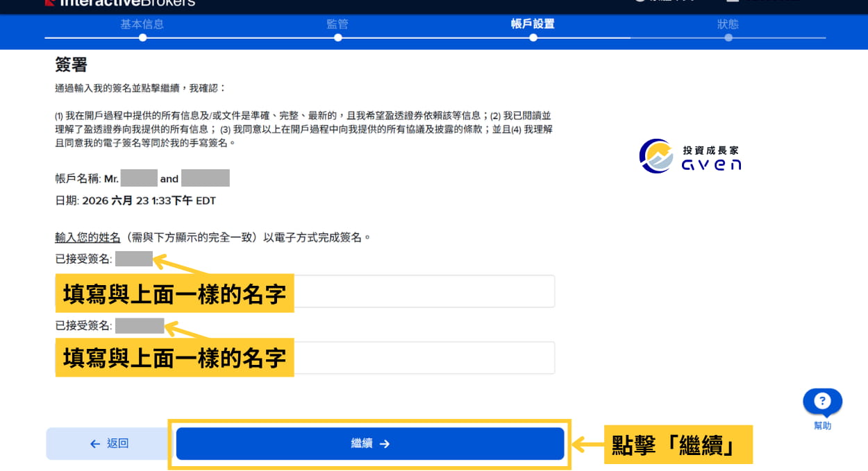Go to the 狀態 step
868x471 pixels.
[x=728, y=24]
